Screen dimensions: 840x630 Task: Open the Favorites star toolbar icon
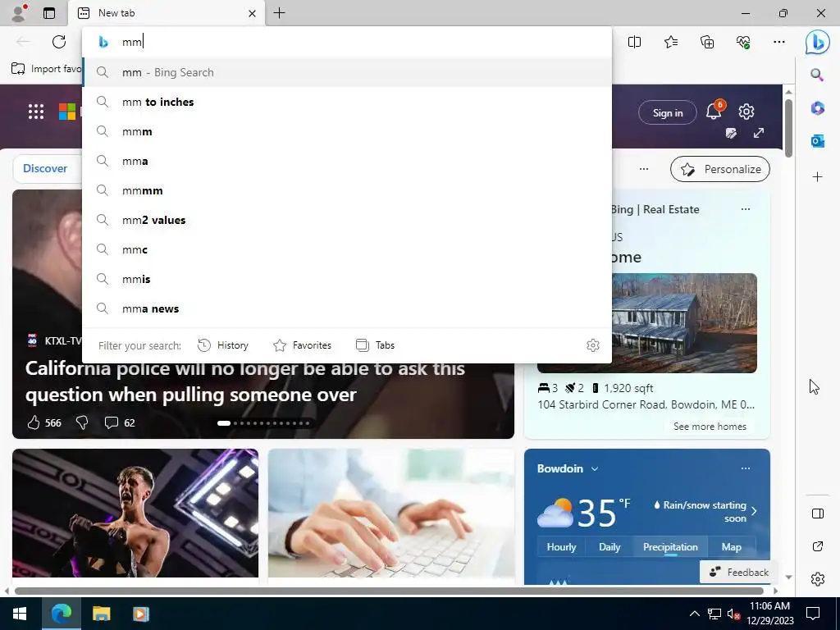(671, 42)
